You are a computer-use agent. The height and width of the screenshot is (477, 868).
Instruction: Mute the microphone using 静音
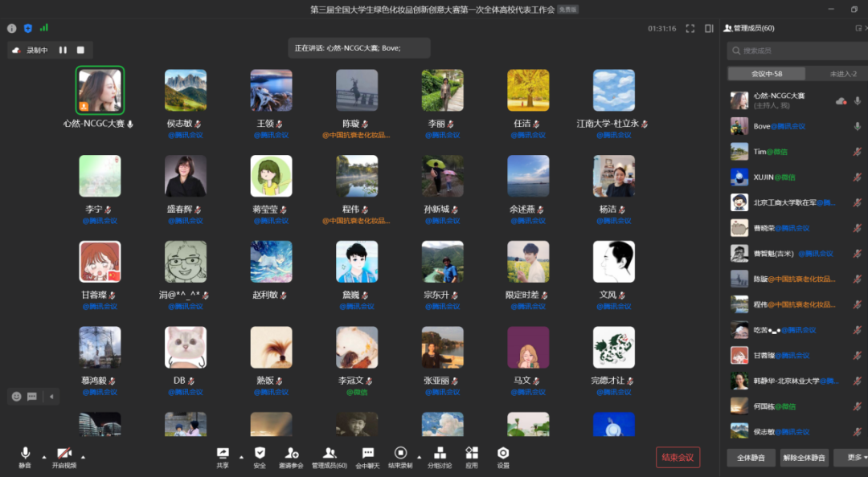25,458
